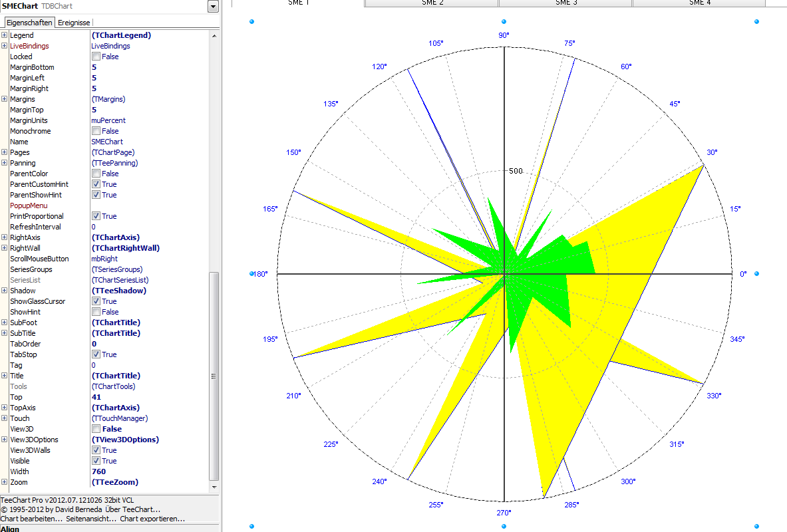Click the property list scroll up arrow

214,36
